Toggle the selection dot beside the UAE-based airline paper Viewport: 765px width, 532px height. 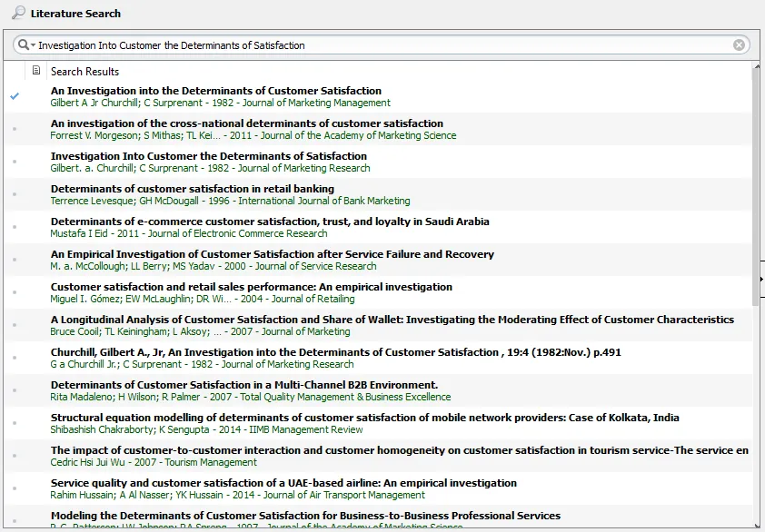pyautogui.click(x=13, y=488)
